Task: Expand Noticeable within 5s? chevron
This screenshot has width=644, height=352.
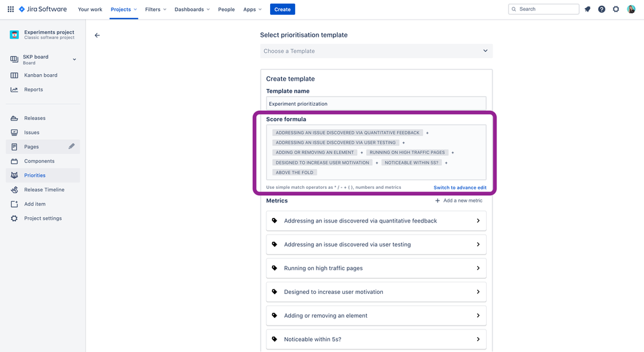Action: [478, 339]
